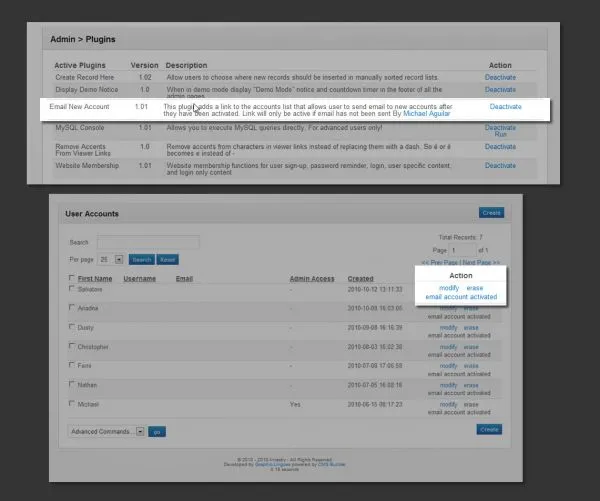Run the MySQL Console plugin
600x501 pixels.
pyautogui.click(x=501, y=135)
